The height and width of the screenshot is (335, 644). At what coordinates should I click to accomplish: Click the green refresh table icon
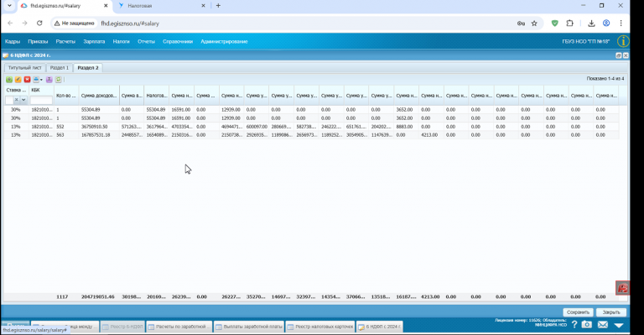59,79
